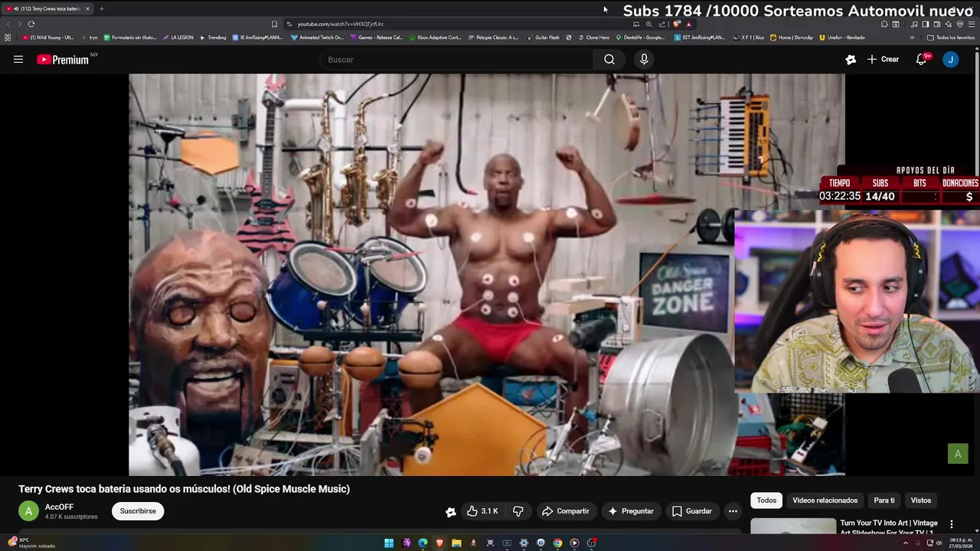The height and width of the screenshot is (551, 980).
Task: Open the Clone Hero bookmark
Action: pos(593,37)
